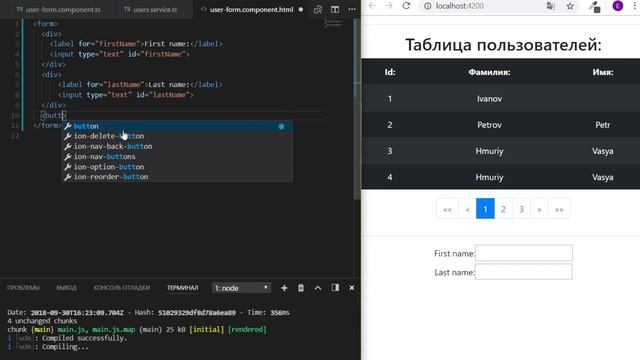Open the browser extension icon

coord(595,6)
